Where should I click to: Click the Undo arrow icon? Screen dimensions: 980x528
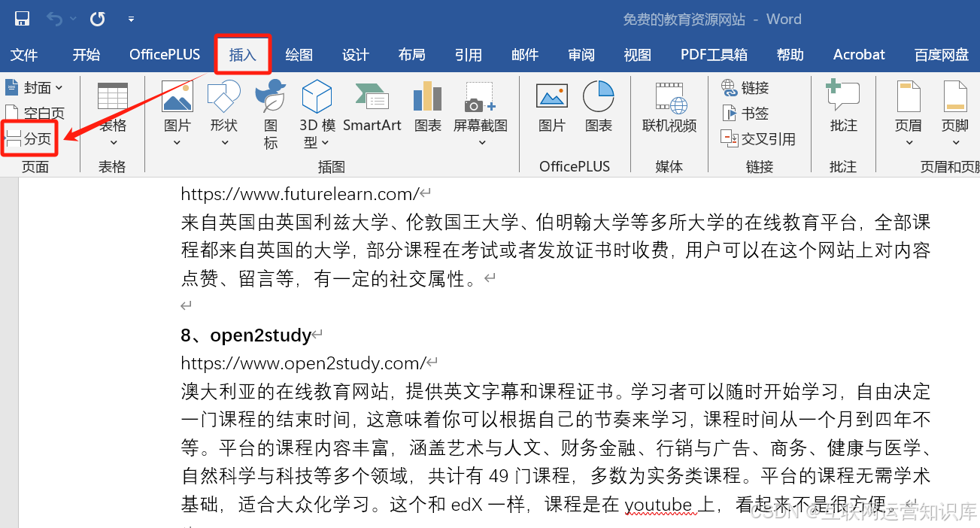[x=53, y=19]
